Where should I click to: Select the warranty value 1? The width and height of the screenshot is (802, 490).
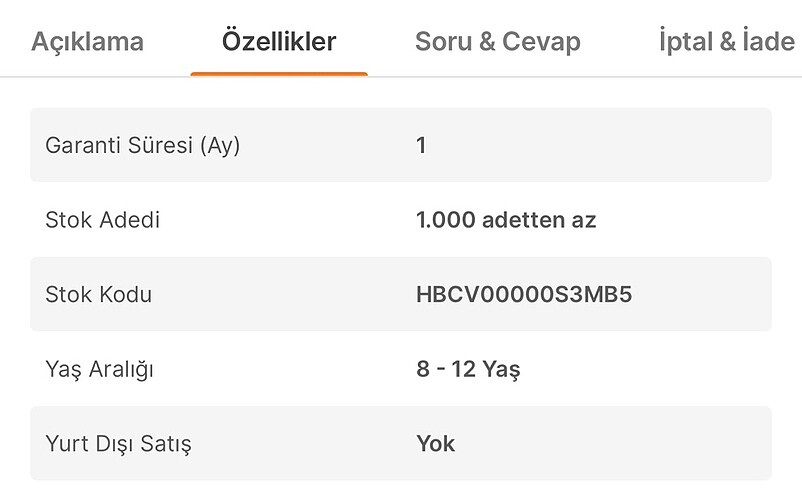click(x=421, y=145)
